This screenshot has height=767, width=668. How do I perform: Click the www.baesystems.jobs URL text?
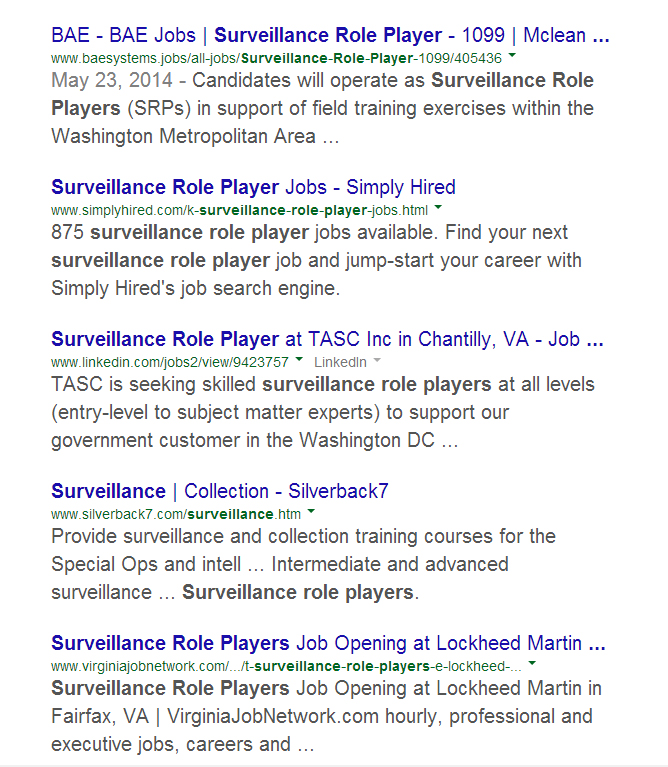coord(276,59)
